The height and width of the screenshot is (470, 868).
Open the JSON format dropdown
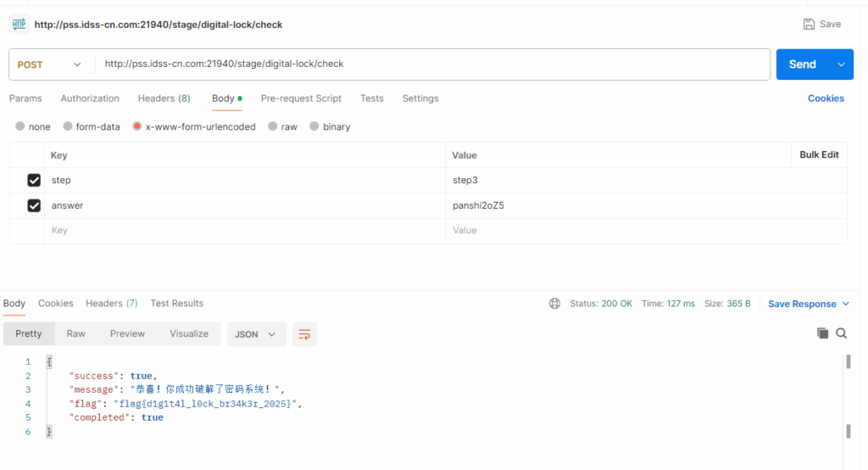255,334
